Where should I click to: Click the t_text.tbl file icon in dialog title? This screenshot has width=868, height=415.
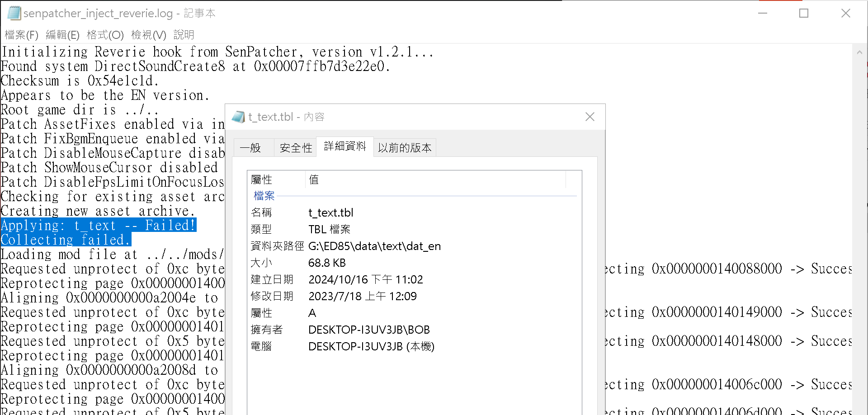[238, 117]
